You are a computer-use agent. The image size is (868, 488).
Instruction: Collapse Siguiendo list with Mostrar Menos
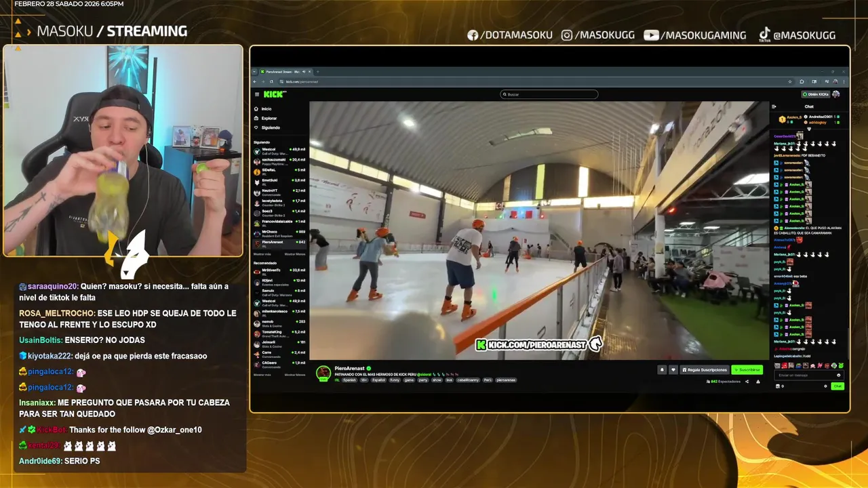295,253
